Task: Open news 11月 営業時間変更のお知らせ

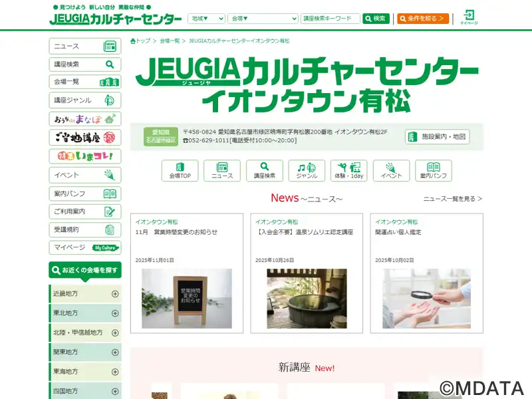Action: [x=176, y=232]
